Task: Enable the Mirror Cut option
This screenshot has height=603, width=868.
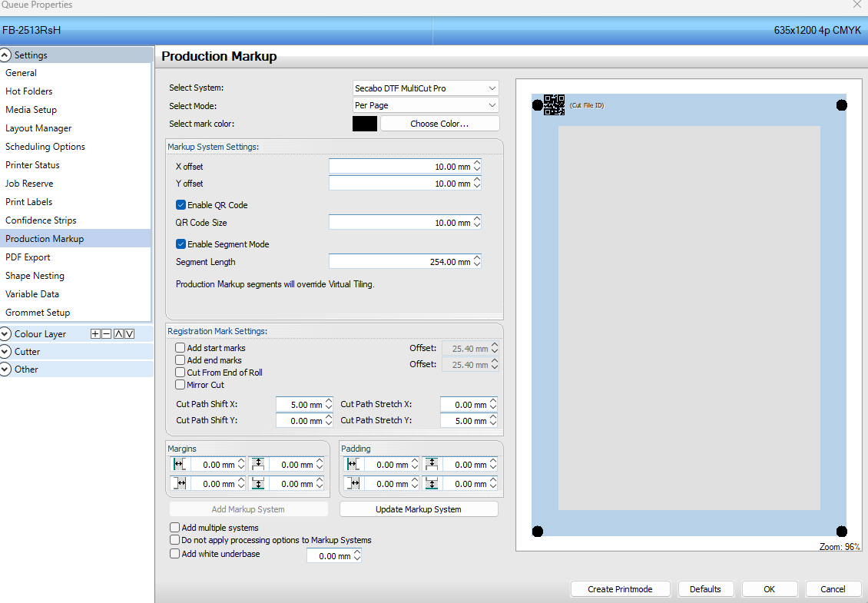Action: (x=180, y=384)
